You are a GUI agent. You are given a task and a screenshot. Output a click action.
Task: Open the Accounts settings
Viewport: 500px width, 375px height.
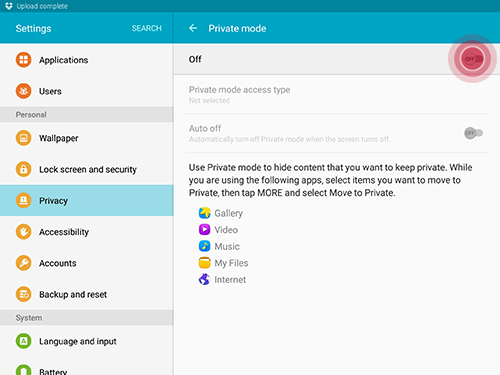pos(87,263)
